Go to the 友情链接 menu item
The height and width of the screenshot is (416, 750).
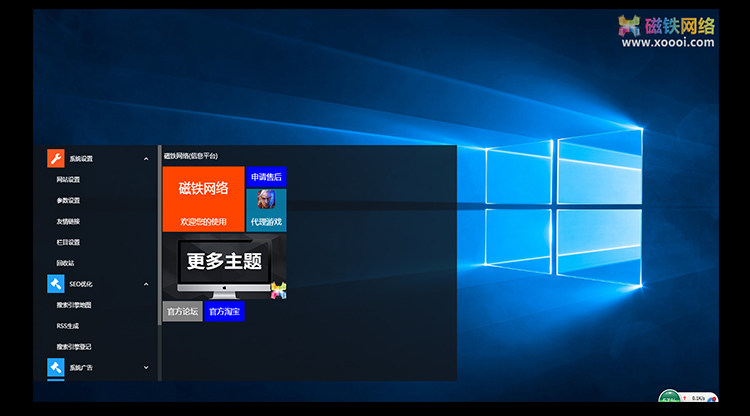click(x=68, y=221)
